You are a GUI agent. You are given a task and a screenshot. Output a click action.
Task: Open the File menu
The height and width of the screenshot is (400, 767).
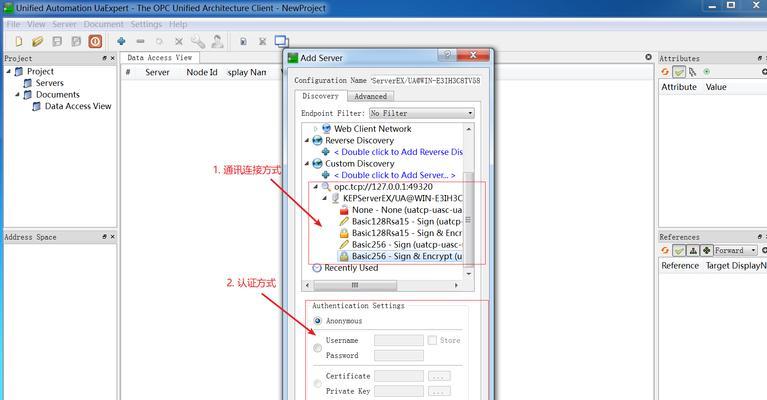pos(13,24)
